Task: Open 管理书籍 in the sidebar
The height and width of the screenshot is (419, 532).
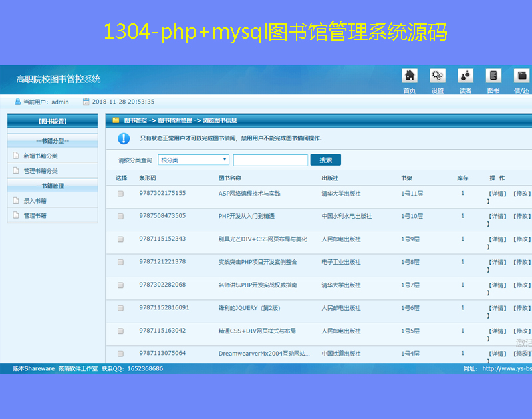Action: click(35, 215)
